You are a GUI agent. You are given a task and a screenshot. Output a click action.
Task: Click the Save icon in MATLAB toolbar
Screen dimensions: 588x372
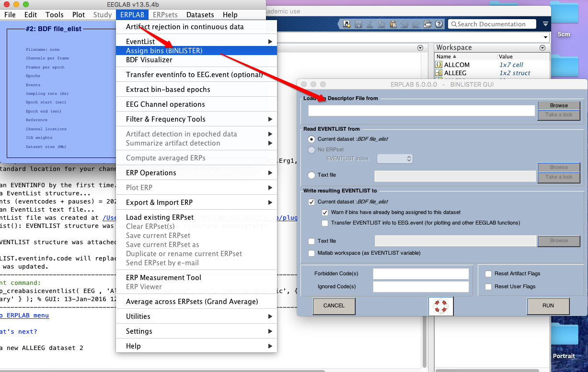358,24
